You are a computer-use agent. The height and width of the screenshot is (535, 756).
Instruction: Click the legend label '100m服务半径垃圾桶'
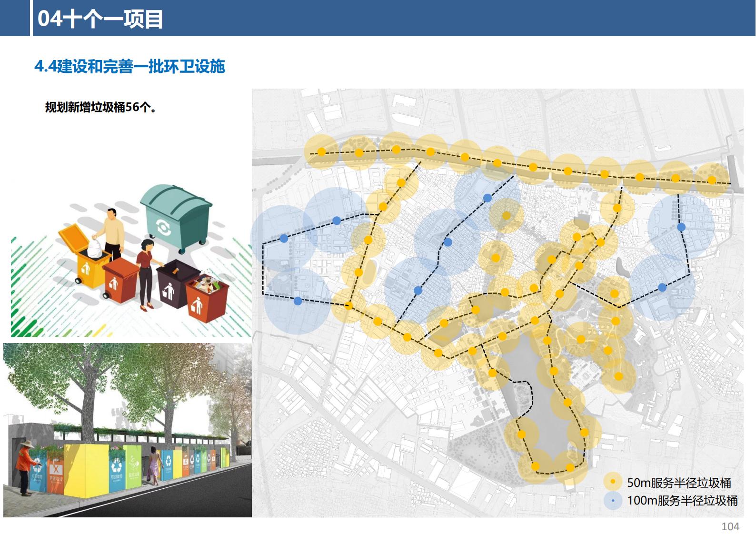pyautogui.click(x=682, y=500)
